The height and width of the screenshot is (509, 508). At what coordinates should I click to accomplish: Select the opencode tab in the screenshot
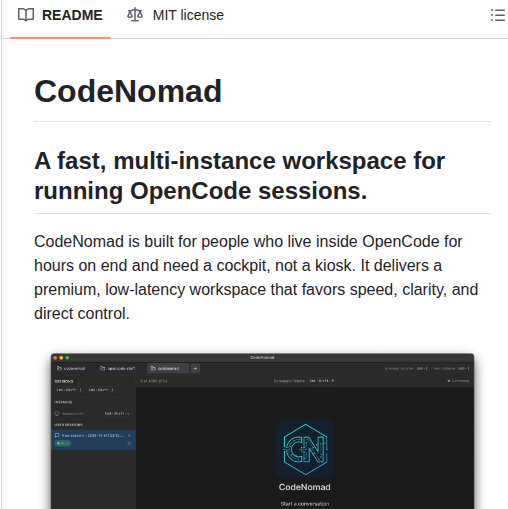118,368
